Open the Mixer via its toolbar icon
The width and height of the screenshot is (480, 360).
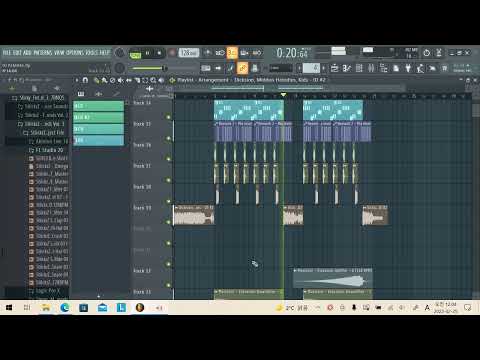[371, 68]
